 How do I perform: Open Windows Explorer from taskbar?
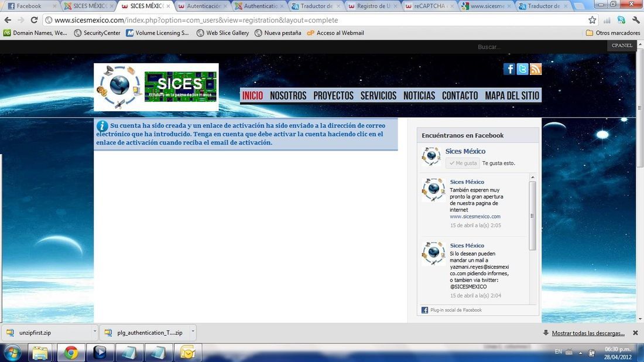click(x=40, y=353)
